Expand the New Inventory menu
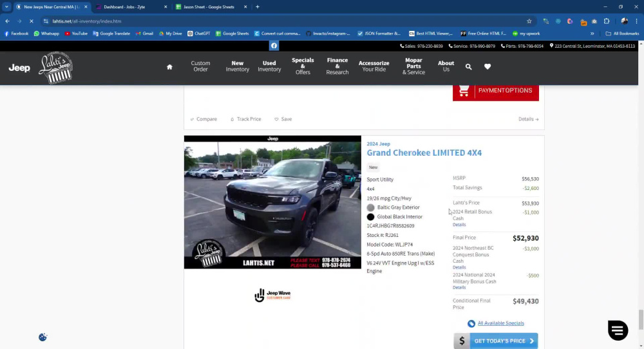This screenshot has height=349, width=644. [238, 66]
